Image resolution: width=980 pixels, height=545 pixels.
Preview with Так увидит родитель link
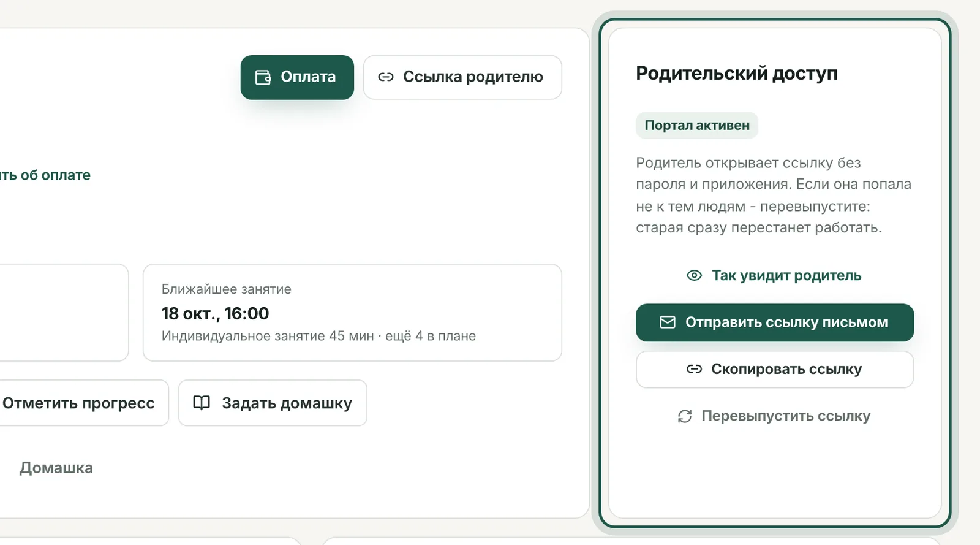coord(775,275)
